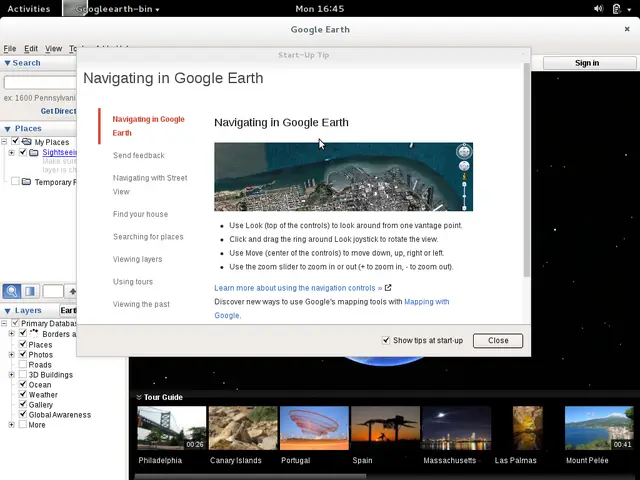Screen dimensions: 640x480
Task: Click the external link icon after navigation controls link
Action: (x=388, y=287)
